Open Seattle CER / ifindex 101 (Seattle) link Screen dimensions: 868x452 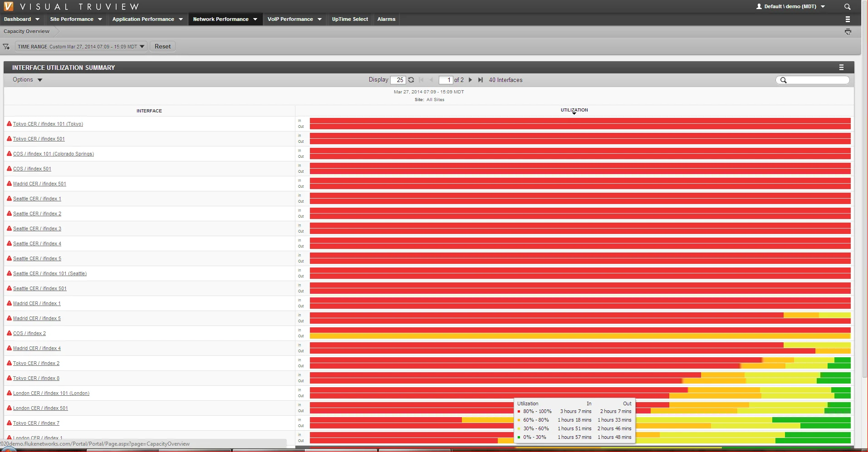pyautogui.click(x=50, y=273)
